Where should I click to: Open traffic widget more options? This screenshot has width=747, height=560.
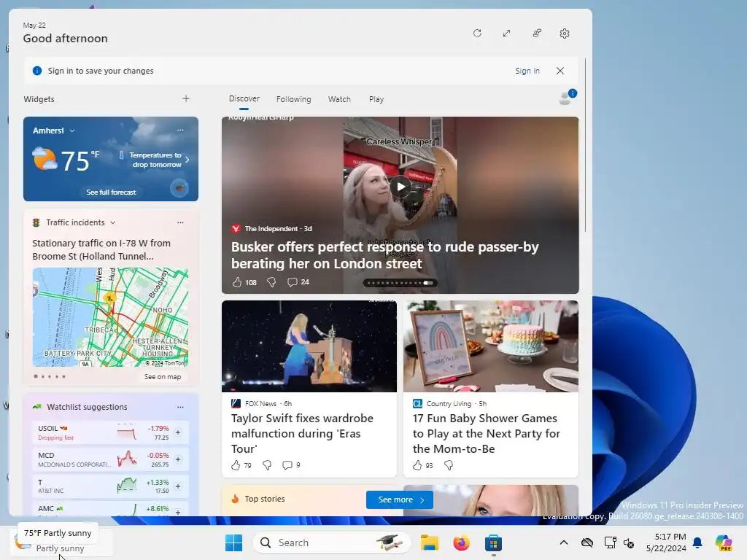coord(180,222)
